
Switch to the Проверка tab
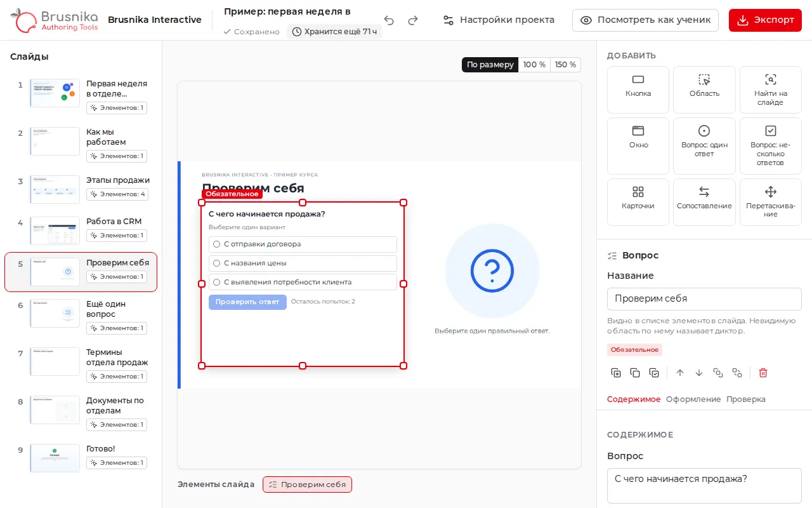coord(746,399)
